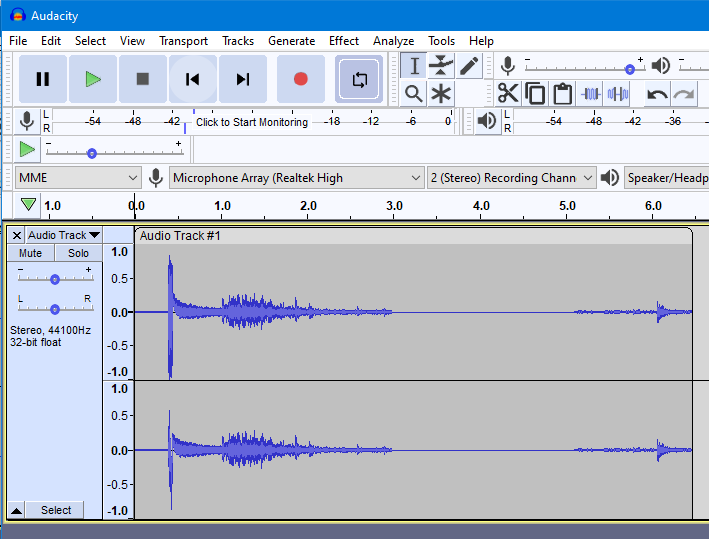The image size is (709, 539).
Task: Open the Select menu
Action: click(x=90, y=41)
